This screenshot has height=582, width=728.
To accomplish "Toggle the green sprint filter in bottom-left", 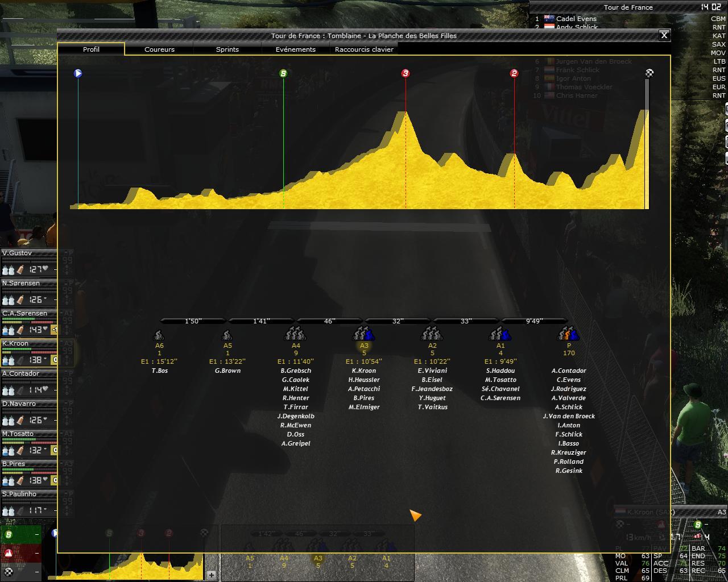I will pos(9,535).
